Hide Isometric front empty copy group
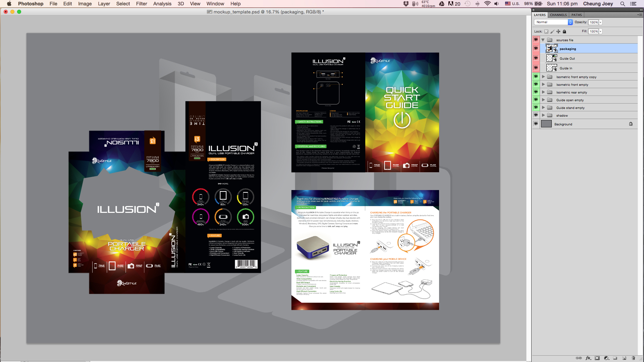Image resolution: width=644 pixels, height=362 pixels. [x=536, y=76]
